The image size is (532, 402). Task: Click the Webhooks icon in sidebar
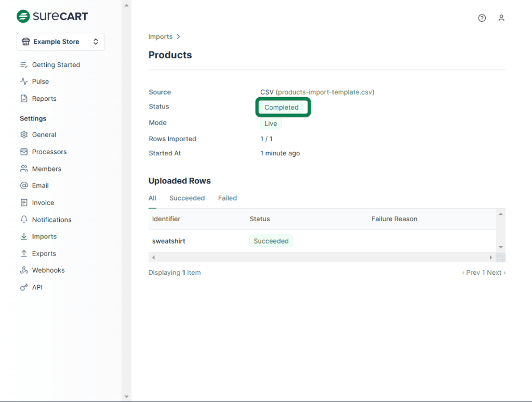24,270
